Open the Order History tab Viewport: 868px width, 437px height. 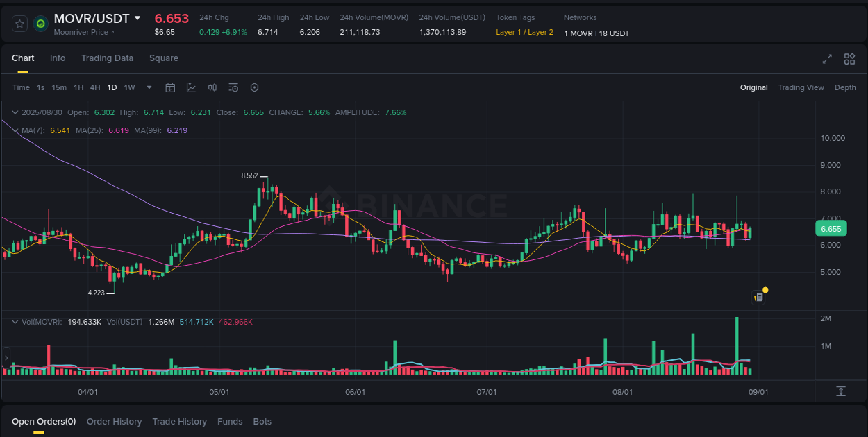114,421
